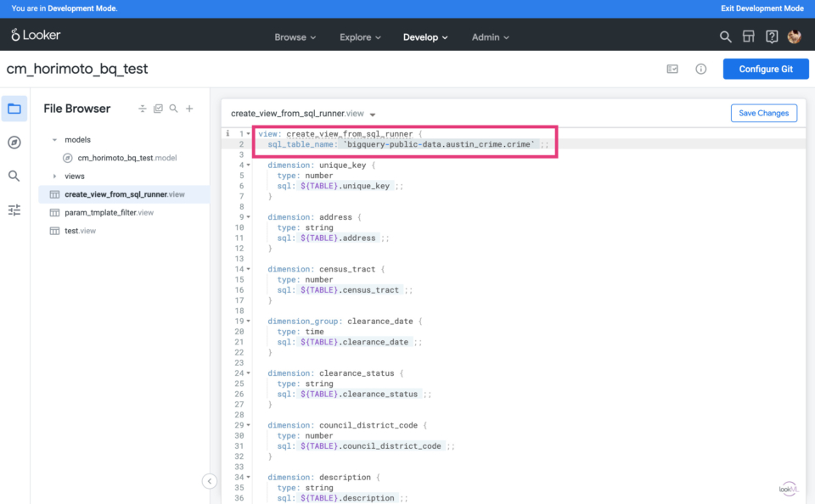Search files in File Browser

[x=173, y=109]
